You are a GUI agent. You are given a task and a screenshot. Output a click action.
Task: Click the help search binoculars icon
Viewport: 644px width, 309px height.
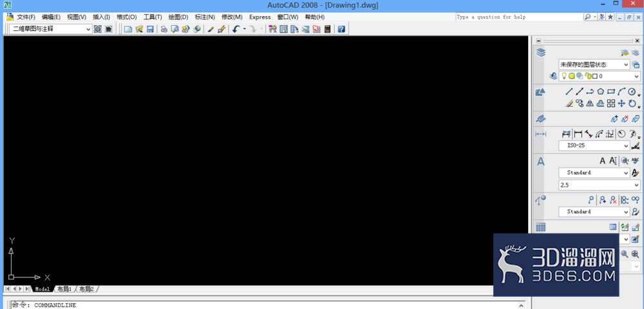pyautogui.click(x=588, y=17)
